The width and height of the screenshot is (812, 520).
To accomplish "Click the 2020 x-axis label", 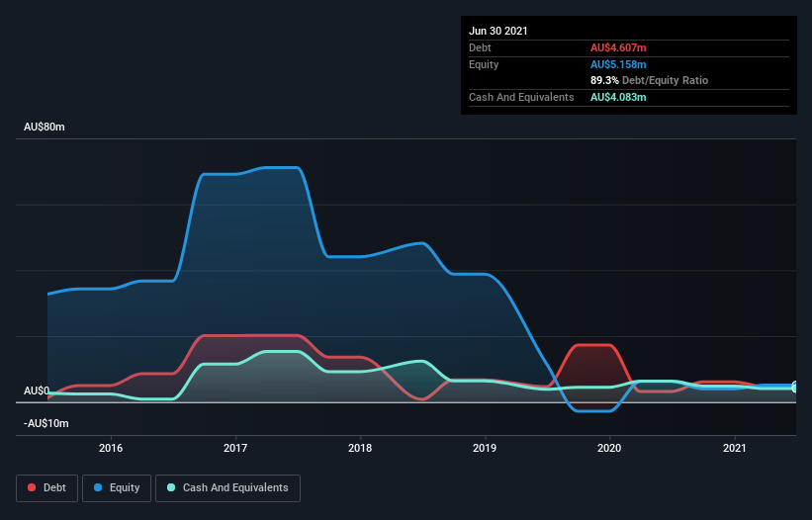I will (x=609, y=448).
